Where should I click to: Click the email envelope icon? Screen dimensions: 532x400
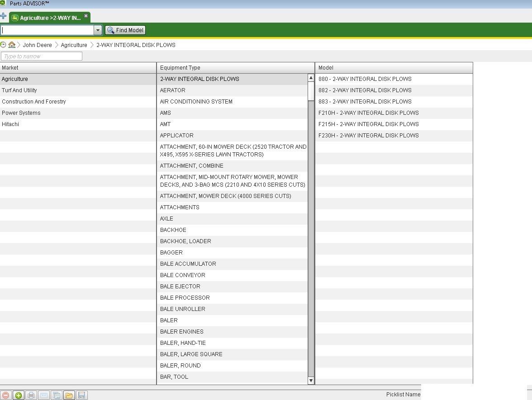tap(43, 395)
